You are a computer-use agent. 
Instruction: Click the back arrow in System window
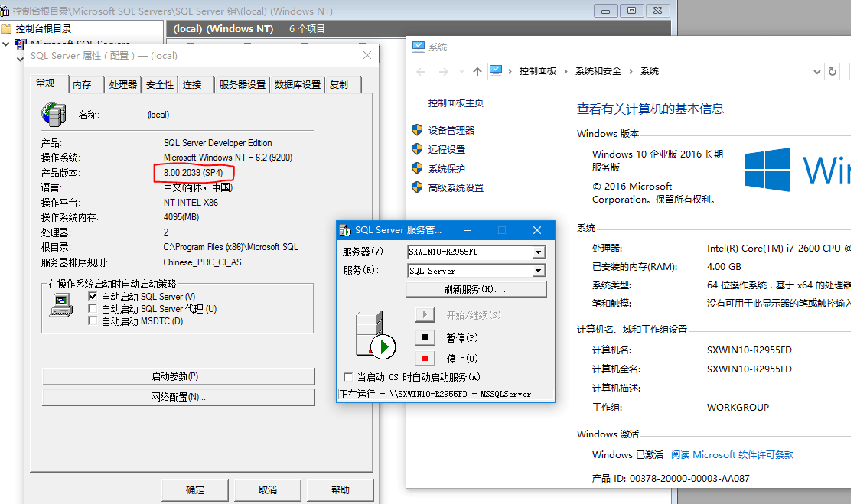pos(421,72)
